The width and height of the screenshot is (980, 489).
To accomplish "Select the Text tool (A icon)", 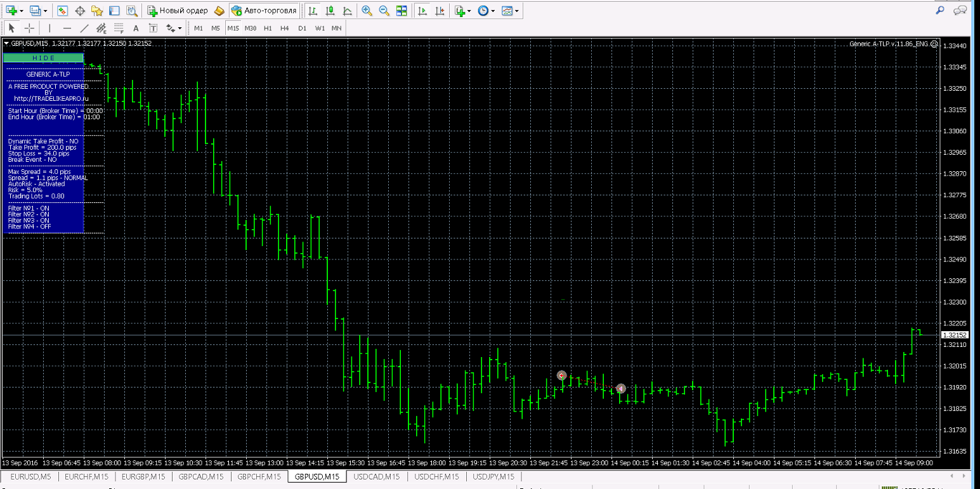I will pyautogui.click(x=136, y=28).
